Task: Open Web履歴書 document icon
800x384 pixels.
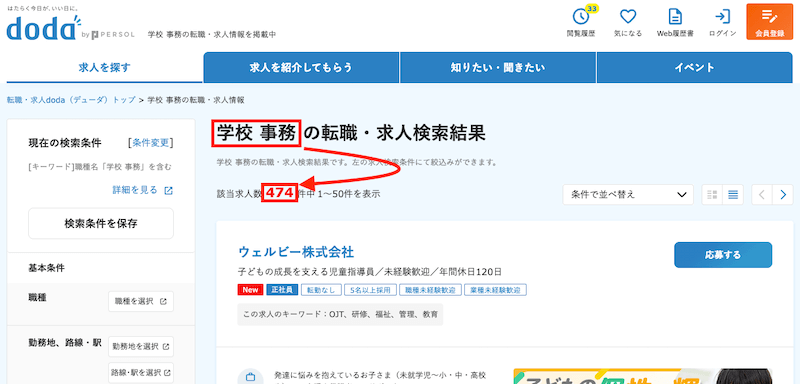Action: [675, 17]
